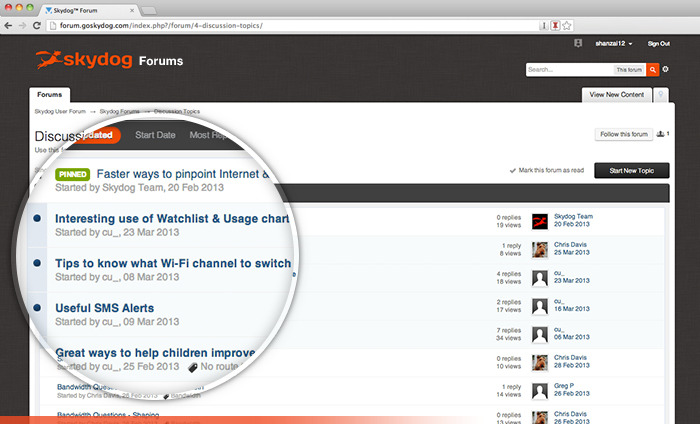Screen dimensions: 700x424
Task: Click Start New Topic button
Action: 632,170
